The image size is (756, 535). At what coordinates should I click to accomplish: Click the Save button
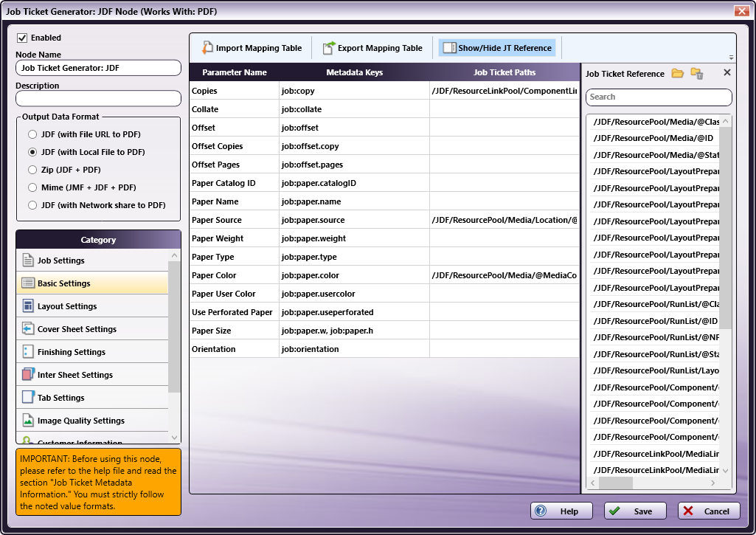click(x=635, y=511)
